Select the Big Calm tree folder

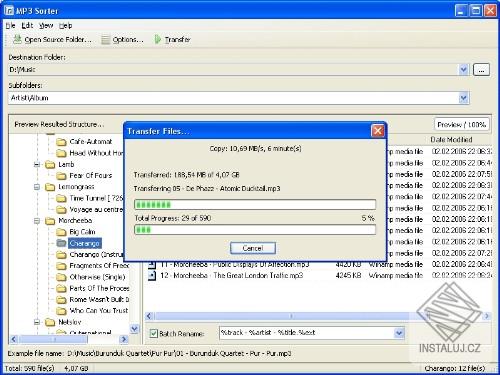[x=82, y=232]
